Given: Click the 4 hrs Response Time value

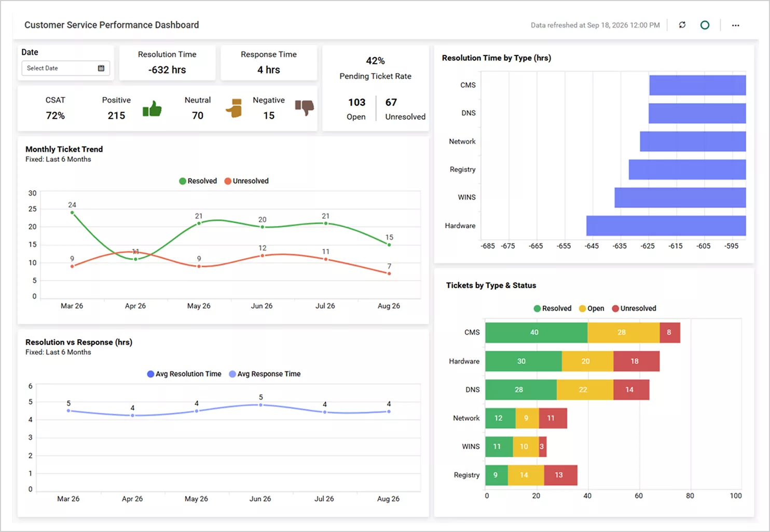Looking at the screenshot, I should [x=269, y=69].
